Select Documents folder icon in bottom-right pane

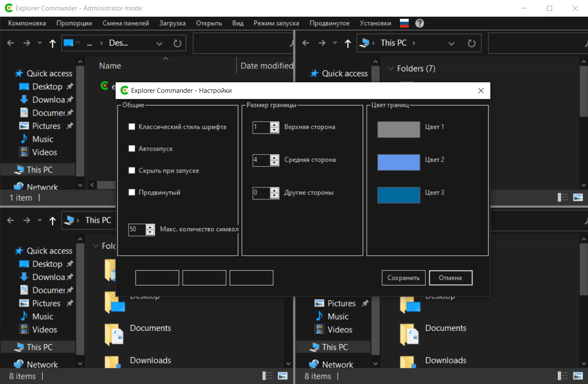pos(409,335)
